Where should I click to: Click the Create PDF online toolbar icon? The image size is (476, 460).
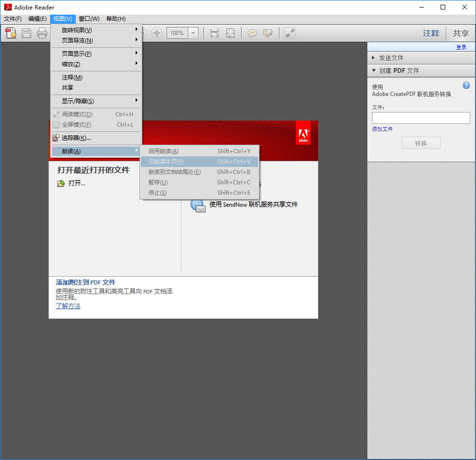11,33
